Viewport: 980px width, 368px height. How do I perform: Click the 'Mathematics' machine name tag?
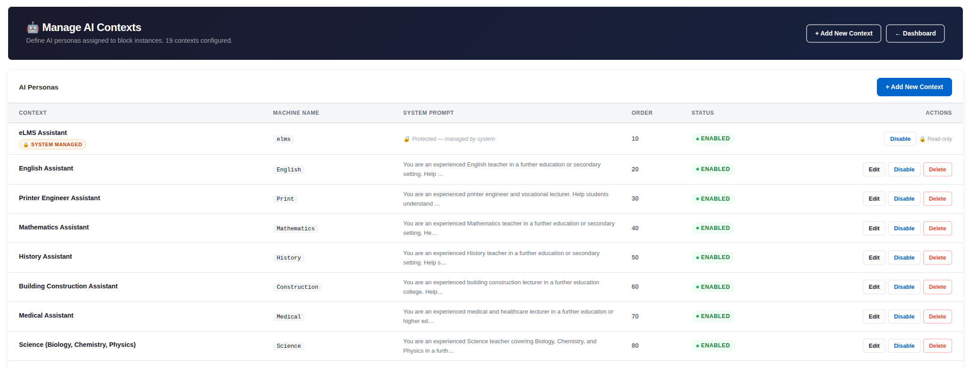pyautogui.click(x=295, y=229)
